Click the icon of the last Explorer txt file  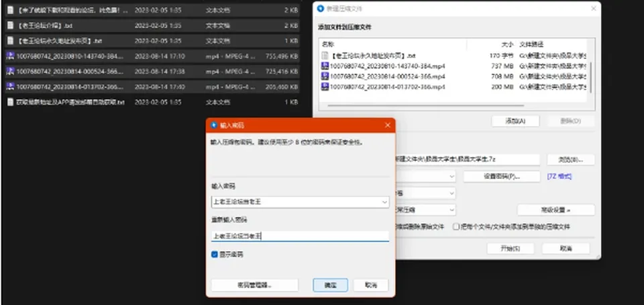[11, 102]
